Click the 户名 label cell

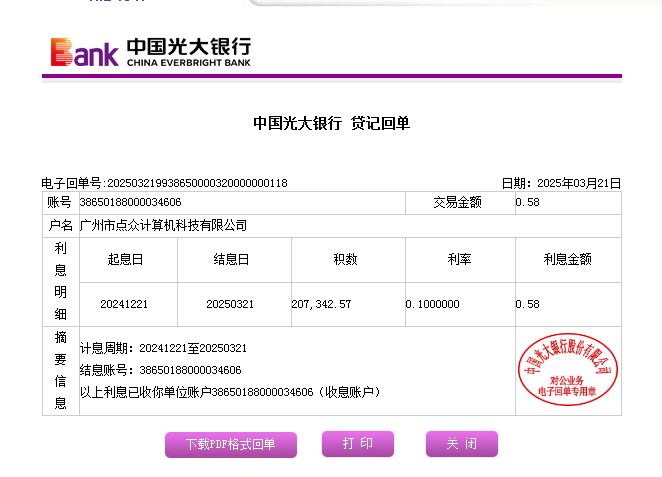coord(61,226)
